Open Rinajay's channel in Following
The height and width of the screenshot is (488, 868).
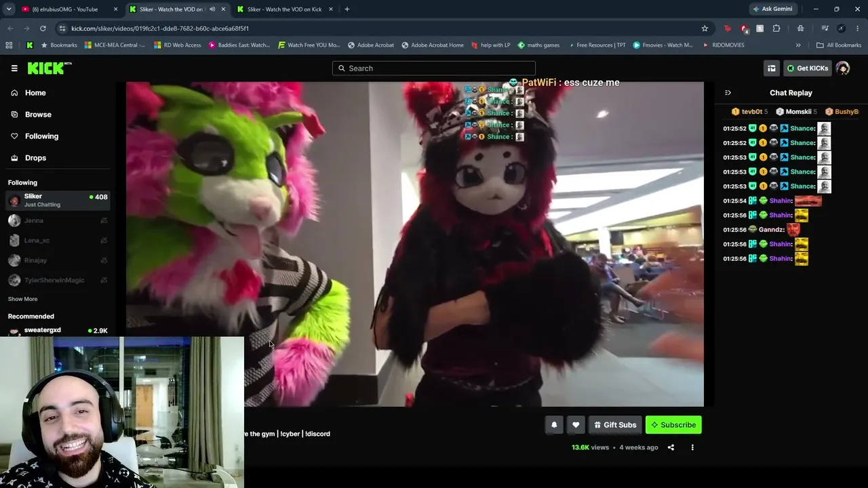point(58,260)
